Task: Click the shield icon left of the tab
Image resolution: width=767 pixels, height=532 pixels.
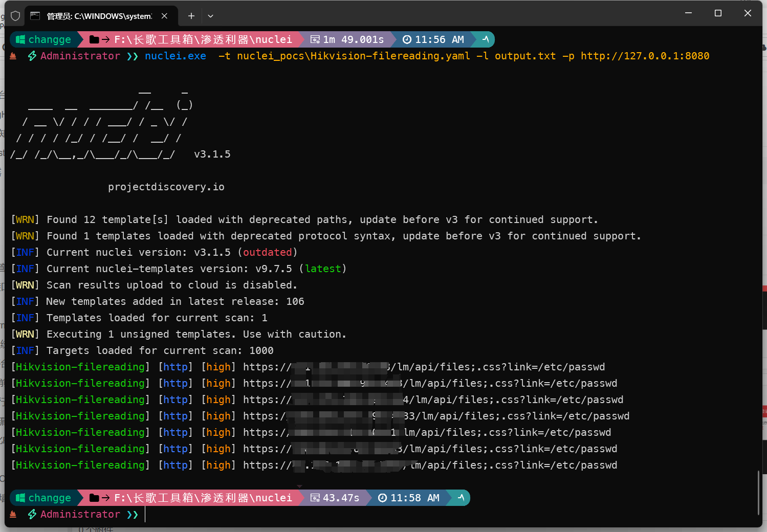Action: point(15,16)
